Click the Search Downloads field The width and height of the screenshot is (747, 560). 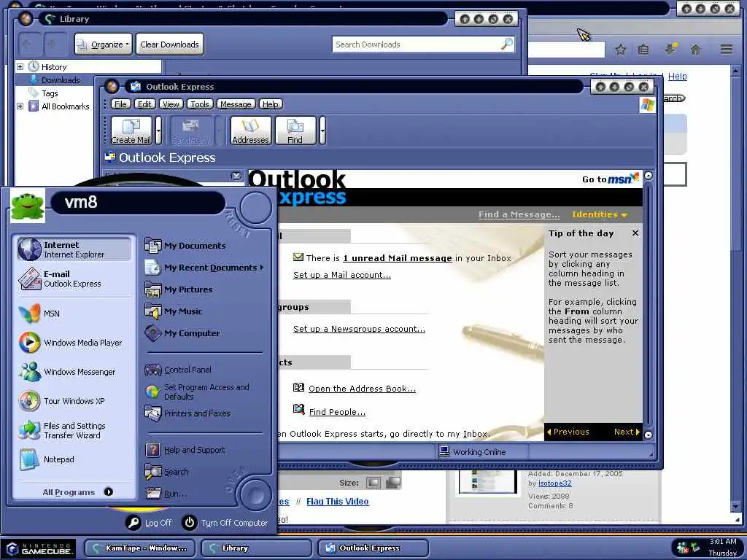423,44
